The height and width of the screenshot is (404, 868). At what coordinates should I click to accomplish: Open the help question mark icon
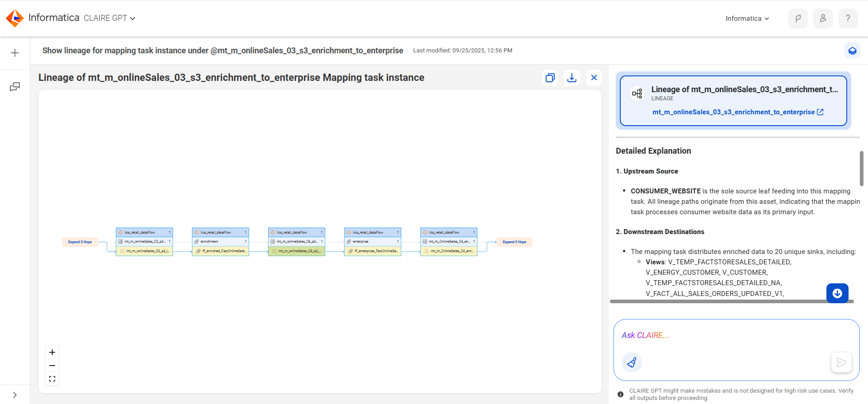tap(848, 19)
